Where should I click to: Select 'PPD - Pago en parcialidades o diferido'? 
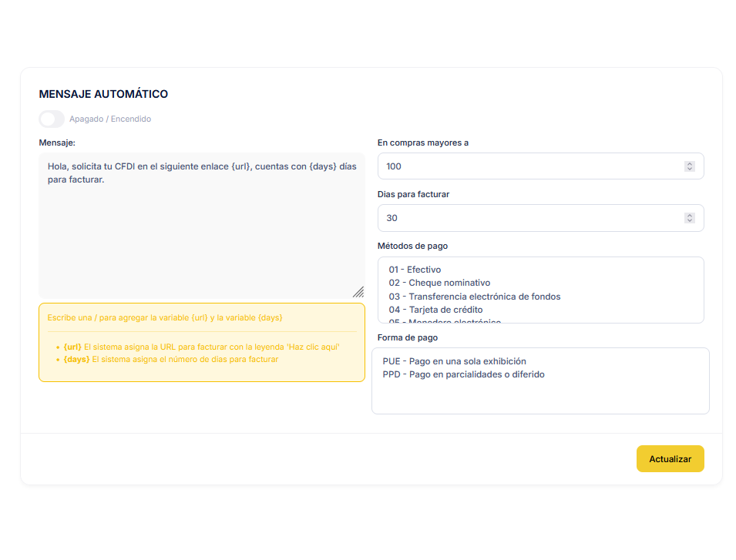pyautogui.click(x=463, y=374)
